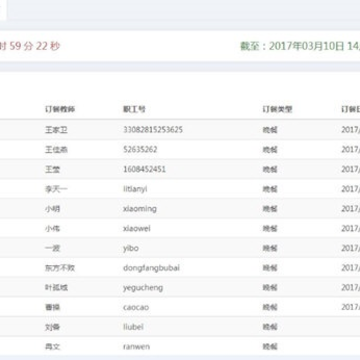360x360 pixels.
Task: Select the job number 33082815253625 cell
Action: [x=153, y=130]
